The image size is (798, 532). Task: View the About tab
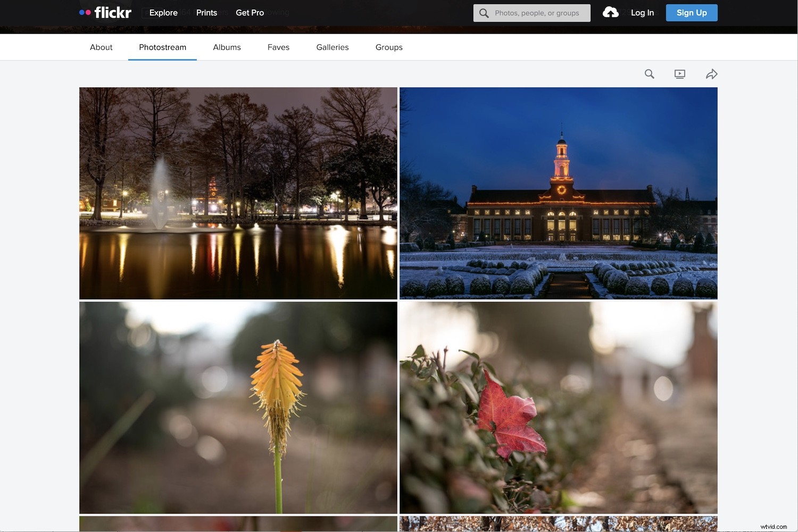(x=101, y=47)
